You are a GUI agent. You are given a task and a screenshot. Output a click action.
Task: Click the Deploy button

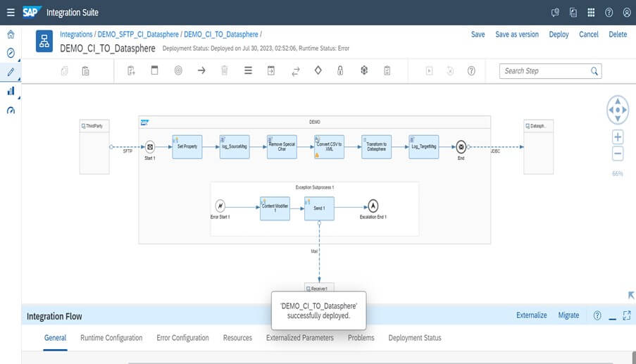pyautogui.click(x=559, y=34)
